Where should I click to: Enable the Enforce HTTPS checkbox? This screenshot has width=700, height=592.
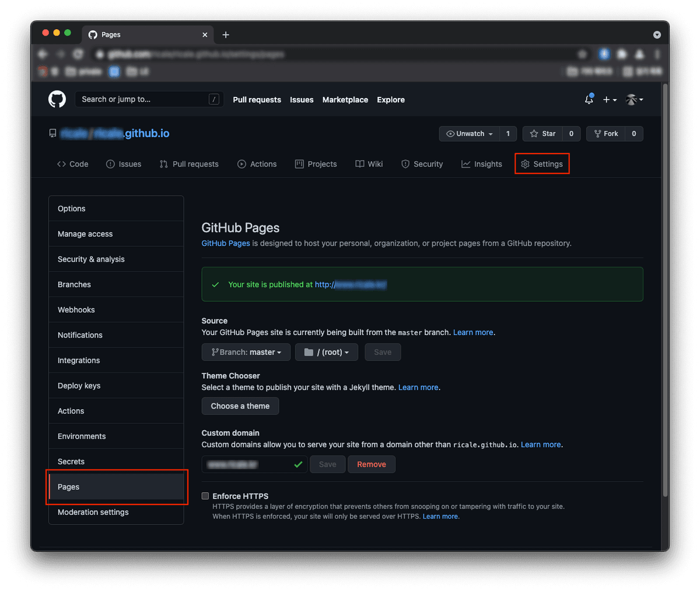[205, 496]
